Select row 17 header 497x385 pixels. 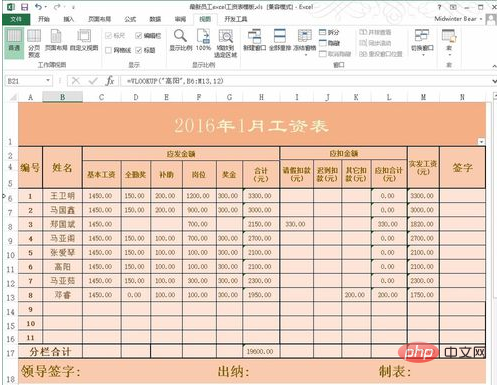[x=10, y=353]
